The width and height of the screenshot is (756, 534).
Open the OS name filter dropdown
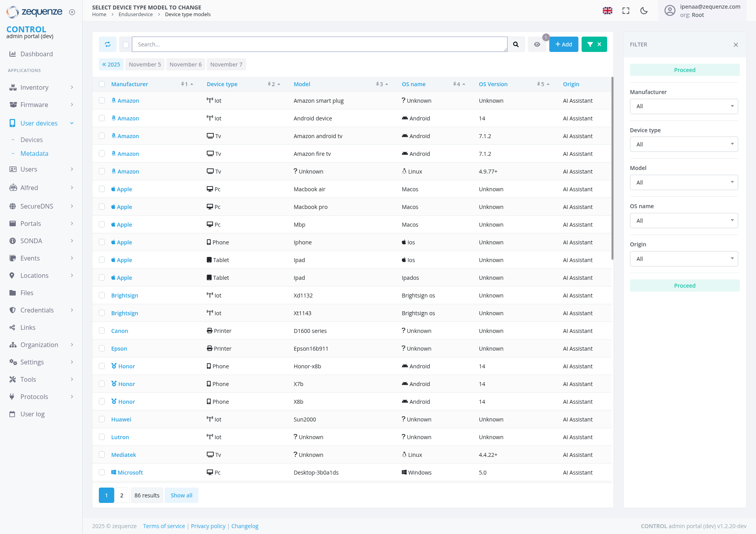tap(684, 221)
